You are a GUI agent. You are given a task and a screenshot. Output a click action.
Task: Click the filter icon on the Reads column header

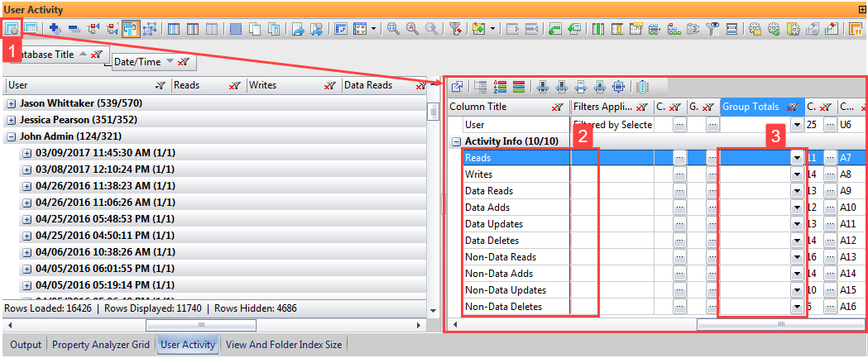pyautogui.click(x=235, y=85)
